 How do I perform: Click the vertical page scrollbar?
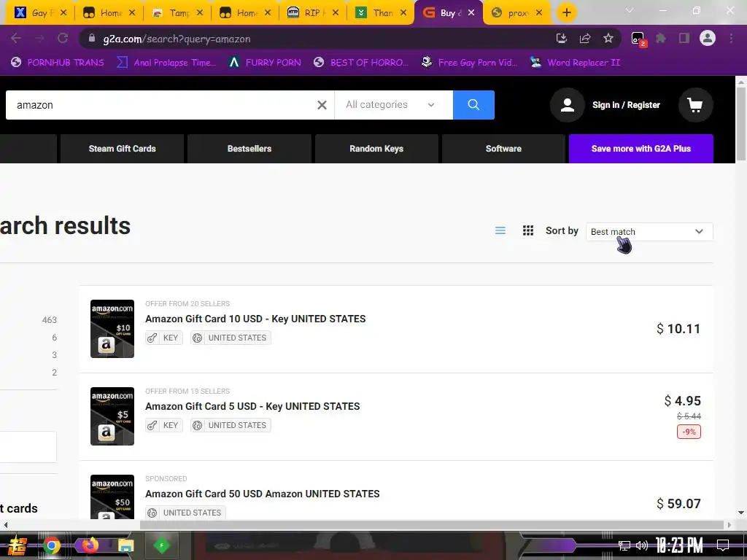(741, 124)
